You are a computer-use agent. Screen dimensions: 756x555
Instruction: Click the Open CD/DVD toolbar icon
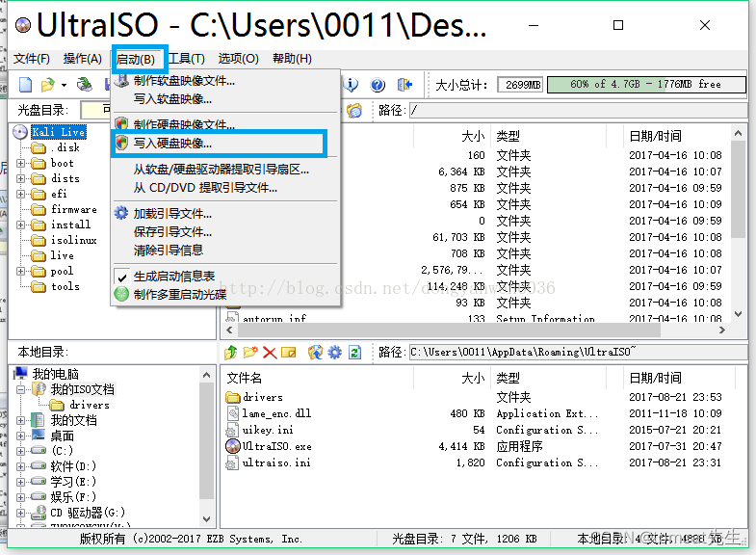(x=84, y=85)
